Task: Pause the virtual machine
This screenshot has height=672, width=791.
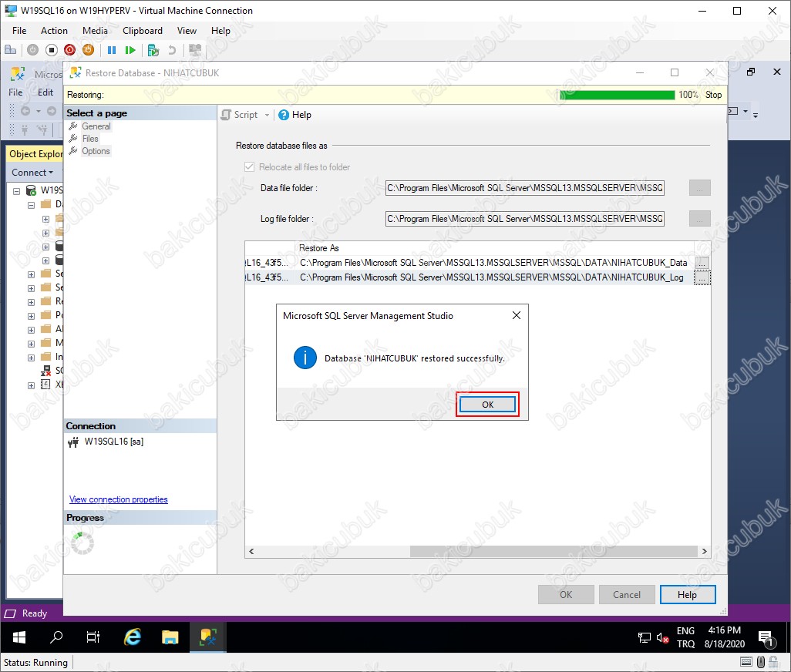Action: [x=112, y=50]
